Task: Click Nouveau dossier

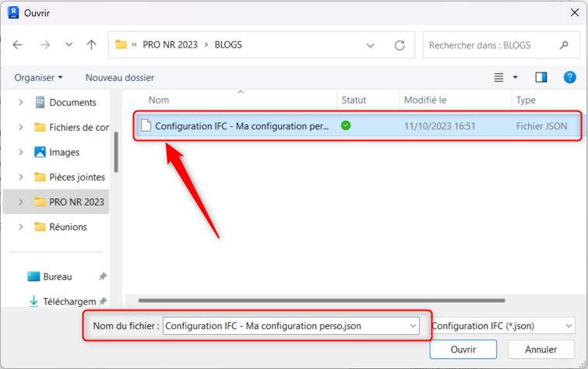Action: [x=120, y=78]
